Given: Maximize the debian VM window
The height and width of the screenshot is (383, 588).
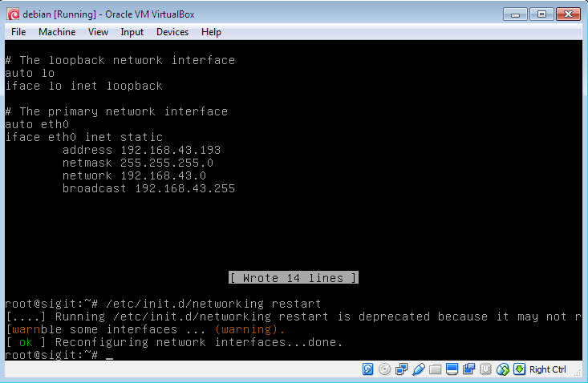Looking at the screenshot, I should point(542,14).
